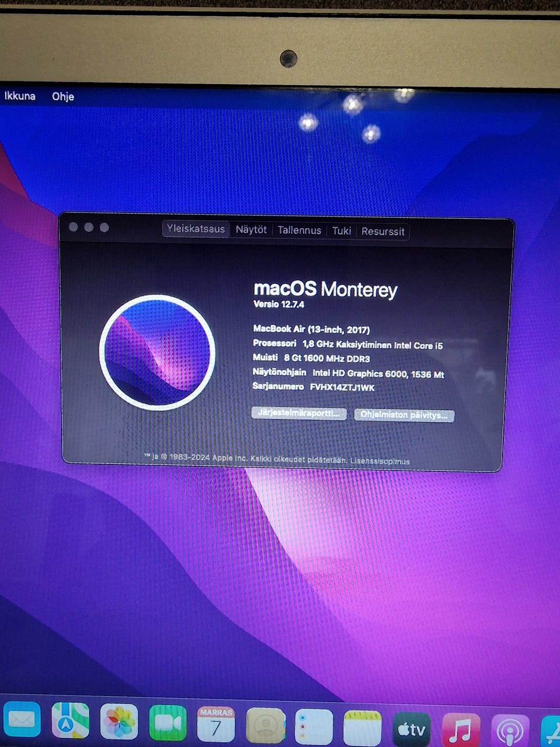The height and width of the screenshot is (747, 560).
Task: Launch the Music app from the Dock
Action: click(461, 731)
